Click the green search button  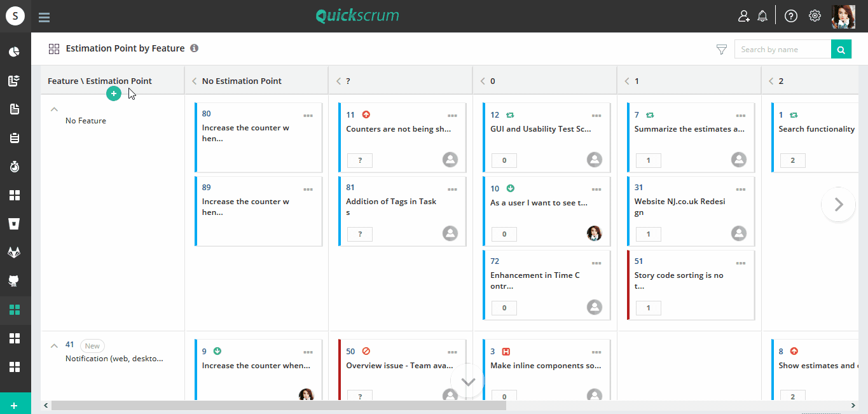(x=841, y=49)
